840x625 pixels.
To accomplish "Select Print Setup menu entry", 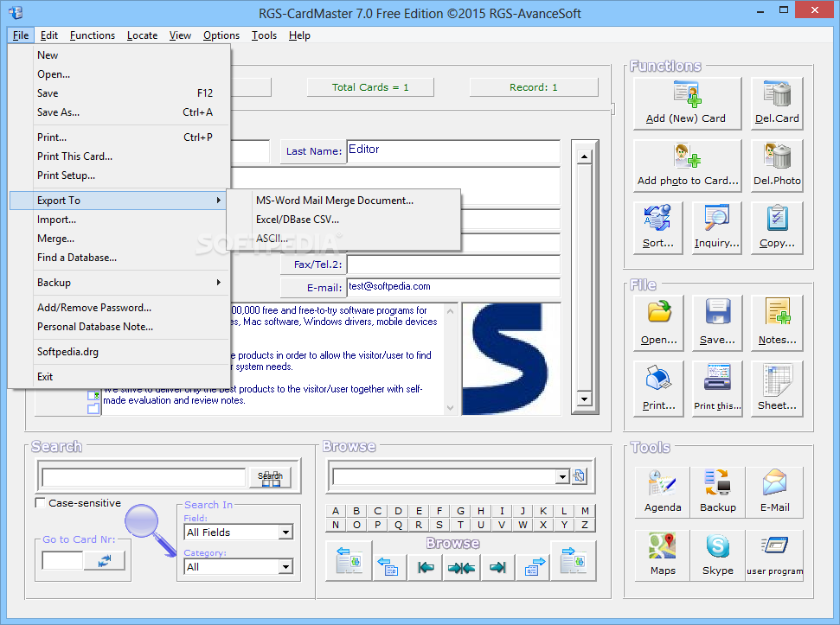I will click(118, 175).
